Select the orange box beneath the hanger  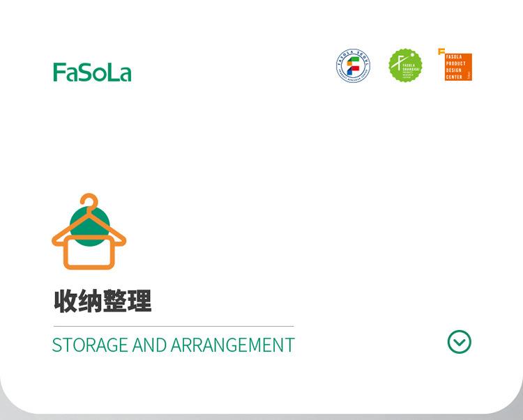click(x=89, y=252)
